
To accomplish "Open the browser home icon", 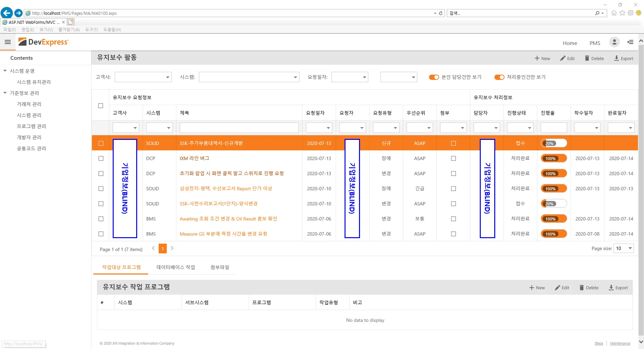I will click(x=614, y=13).
